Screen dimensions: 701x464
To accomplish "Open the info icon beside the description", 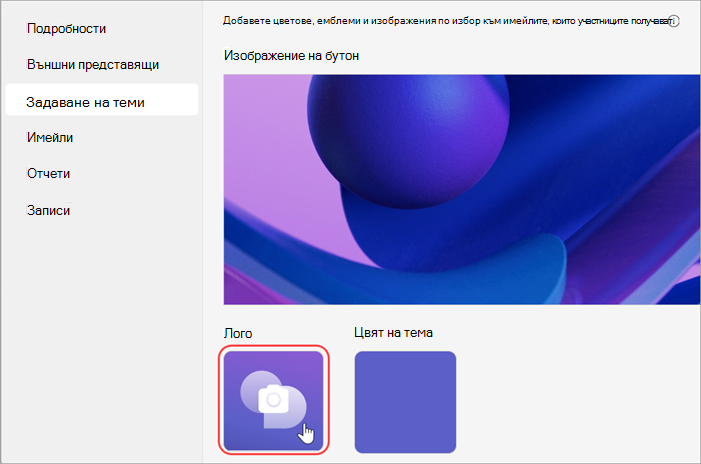I will point(674,21).
